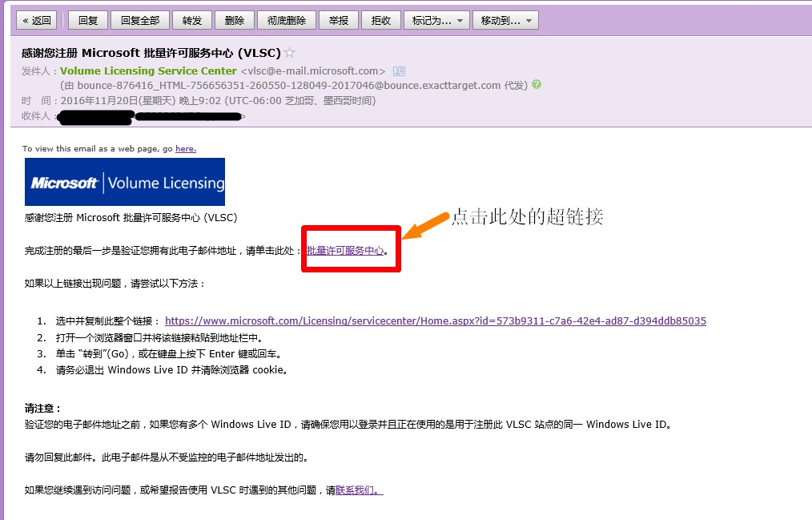Click the 如果以上链接出现问题 line
812x520 pixels.
click(115, 284)
